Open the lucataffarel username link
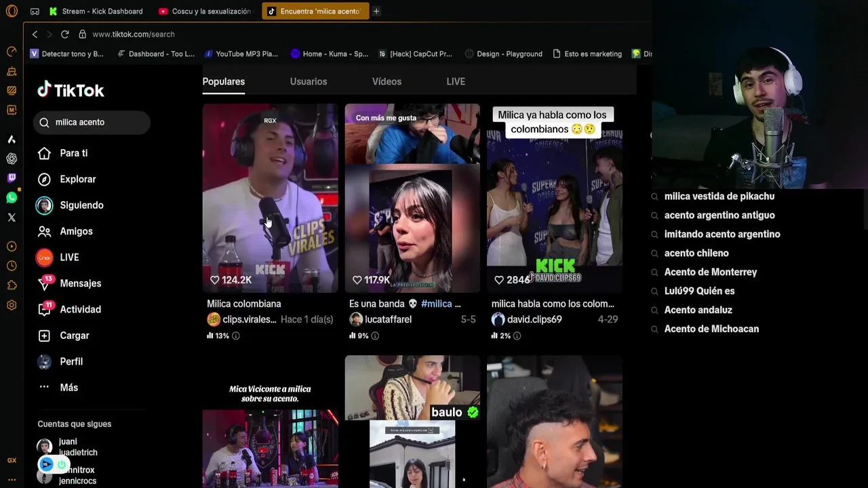The width and height of the screenshot is (868, 488). point(388,319)
